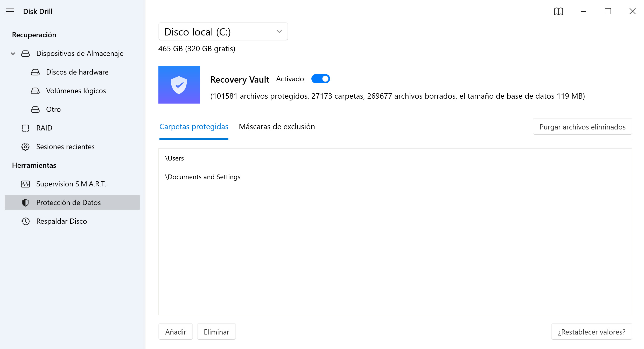Select Otro storage option
Viewport: 644px width, 349px height.
click(53, 109)
